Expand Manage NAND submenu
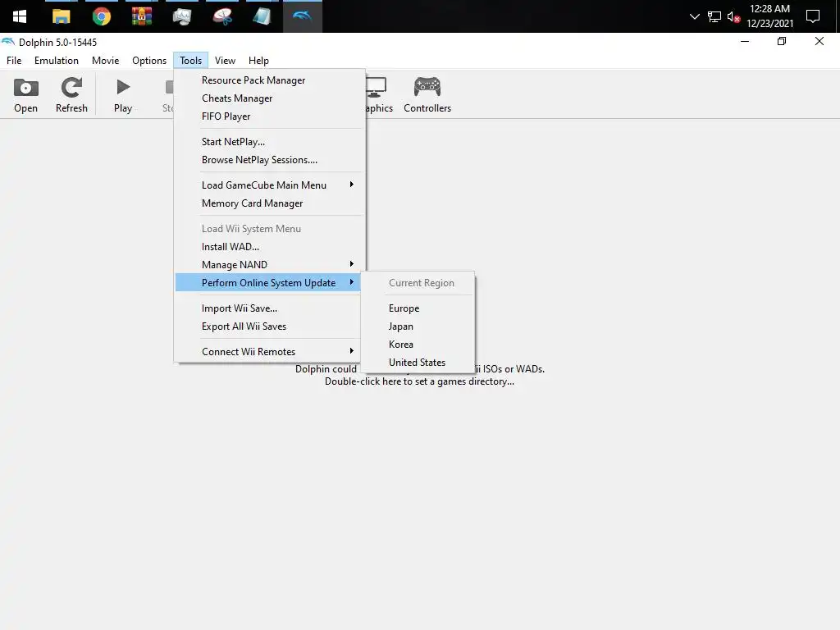The image size is (840, 630). pyautogui.click(x=269, y=265)
